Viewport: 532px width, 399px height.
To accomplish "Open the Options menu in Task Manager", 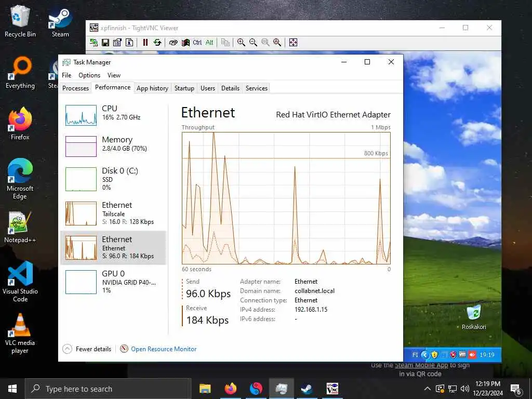I will 89,75.
